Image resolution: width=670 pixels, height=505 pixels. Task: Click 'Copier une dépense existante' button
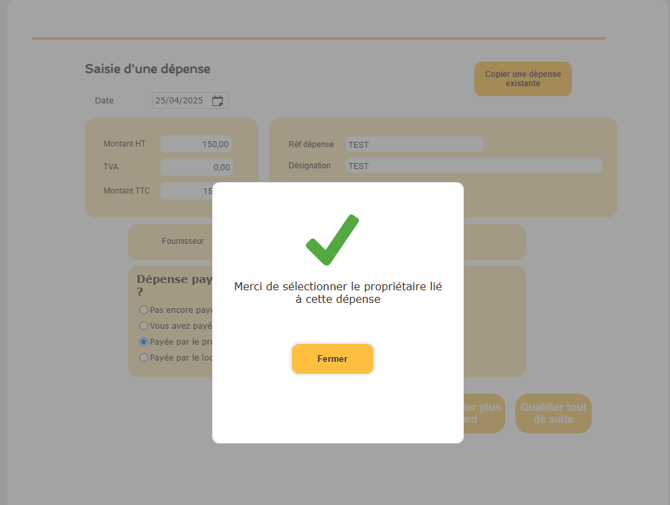point(523,79)
